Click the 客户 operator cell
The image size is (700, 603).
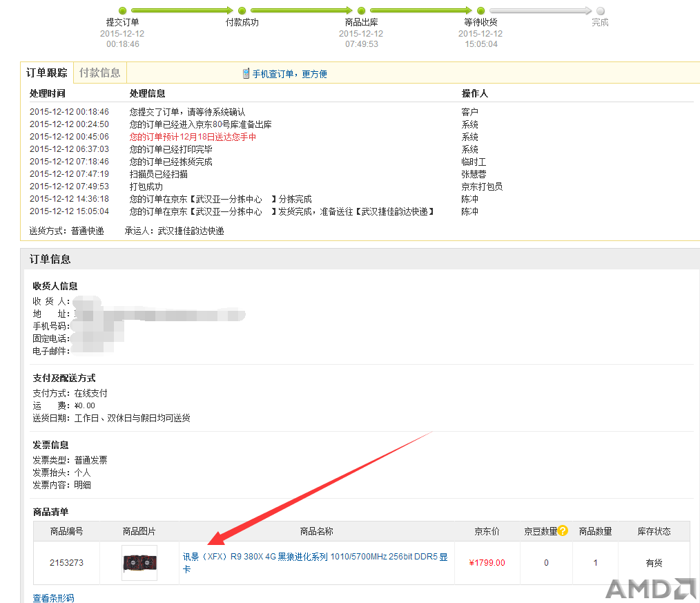(469, 112)
